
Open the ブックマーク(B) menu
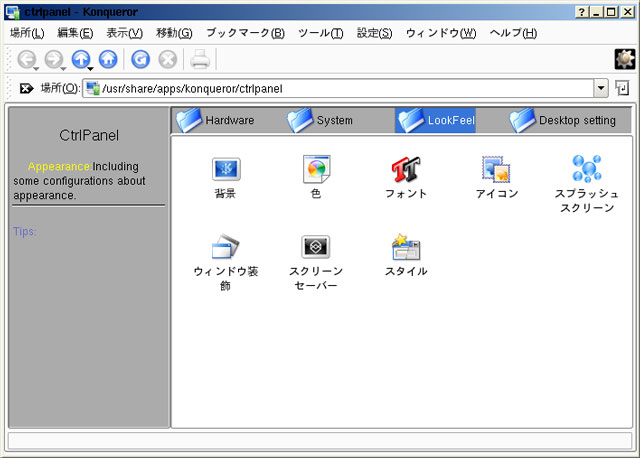245,33
